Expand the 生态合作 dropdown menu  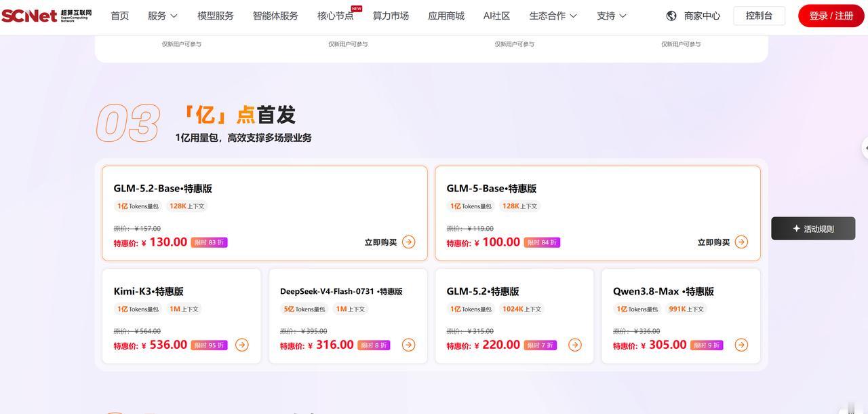[x=553, y=16]
